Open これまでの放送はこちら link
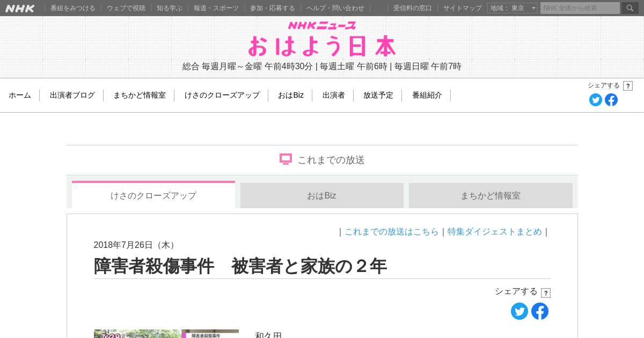 (x=392, y=232)
